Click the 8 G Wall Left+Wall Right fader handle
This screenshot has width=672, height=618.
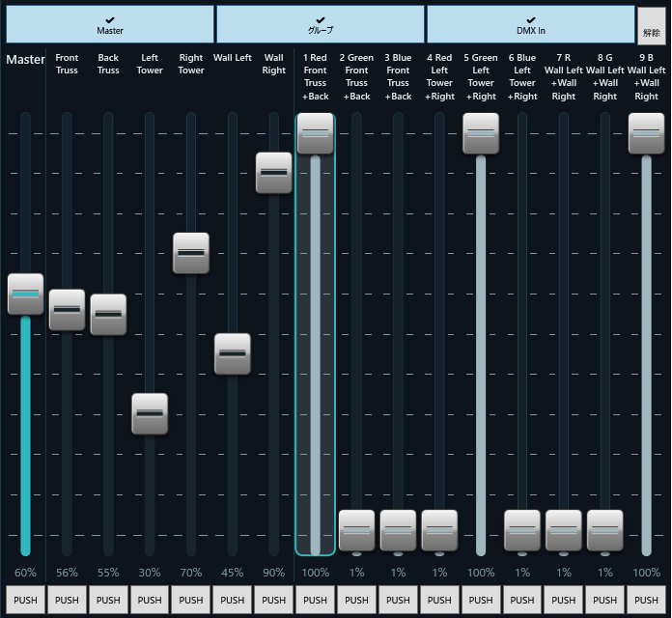[x=605, y=530]
